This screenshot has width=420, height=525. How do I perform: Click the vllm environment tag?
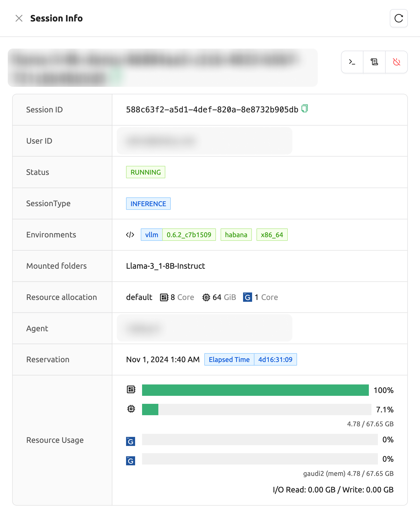click(152, 235)
